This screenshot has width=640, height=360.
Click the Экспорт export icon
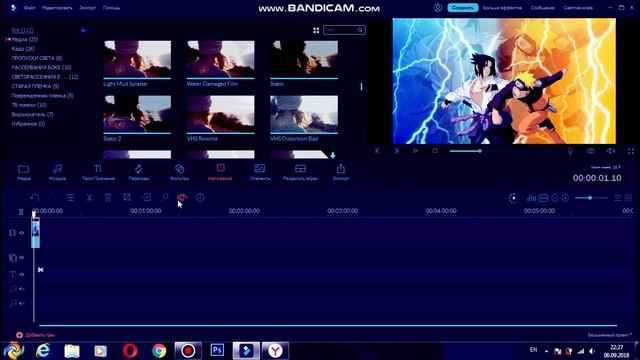pyautogui.click(x=340, y=172)
